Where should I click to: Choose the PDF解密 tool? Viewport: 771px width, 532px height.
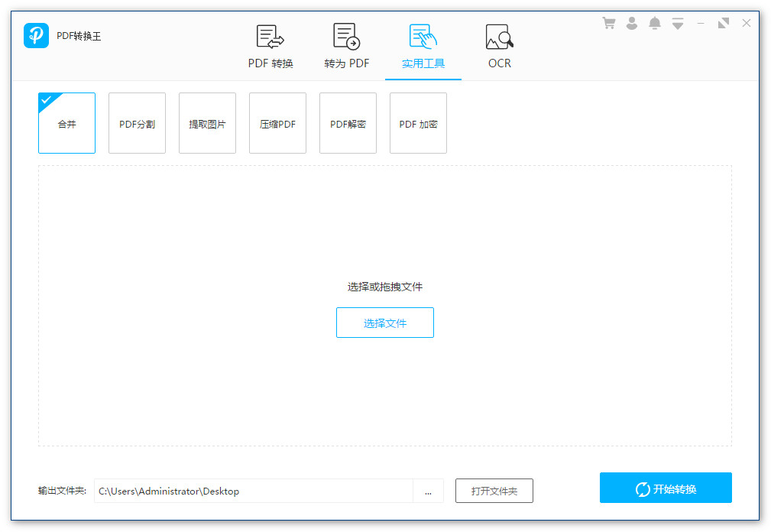pyautogui.click(x=348, y=124)
